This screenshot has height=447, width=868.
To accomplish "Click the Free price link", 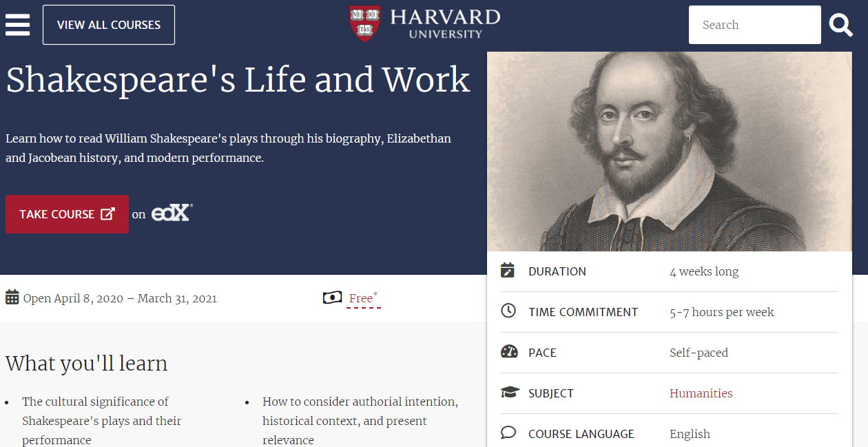I will tap(363, 298).
